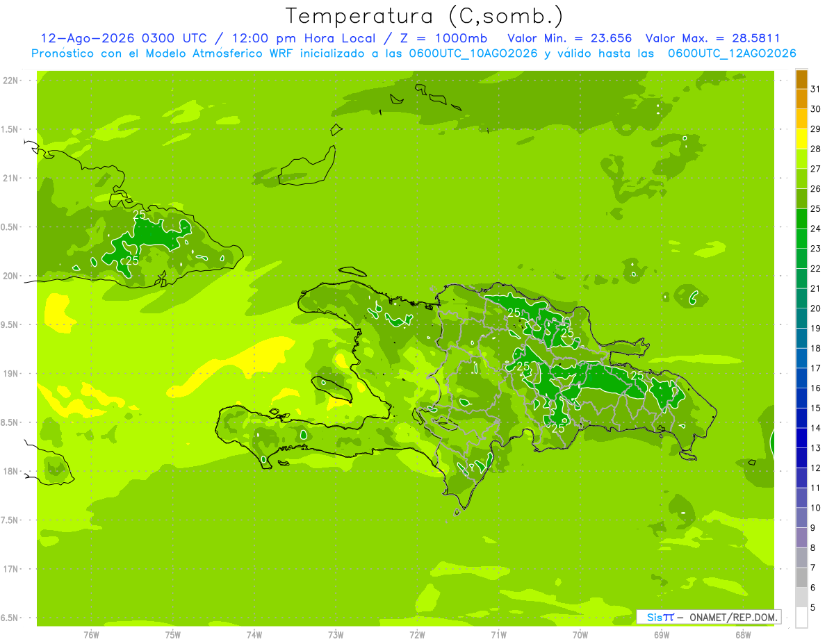The width and height of the screenshot is (834, 644).
Task: Click the '70W' longitude axis label
Action: (580, 635)
